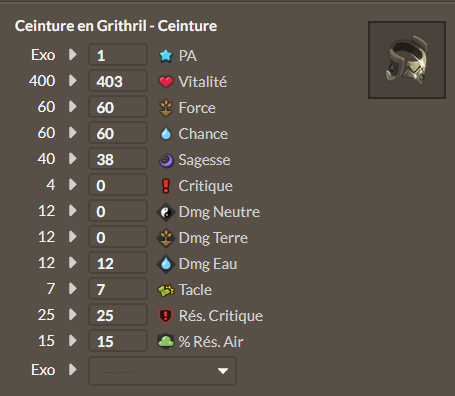Focus the PA exo value field
The image size is (455, 396).
pyautogui.click(x=118, y=55)
